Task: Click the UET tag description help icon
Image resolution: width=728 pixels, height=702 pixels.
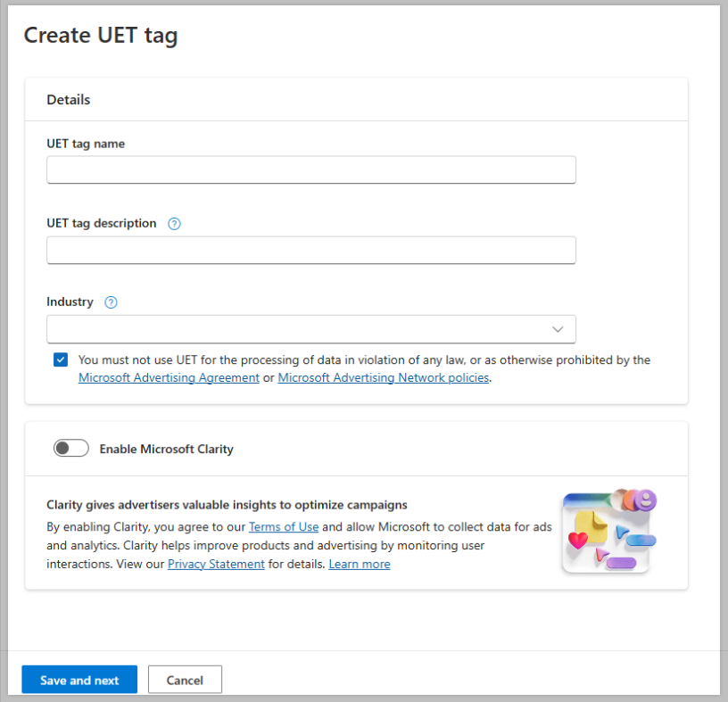Action: coord(175,224)
